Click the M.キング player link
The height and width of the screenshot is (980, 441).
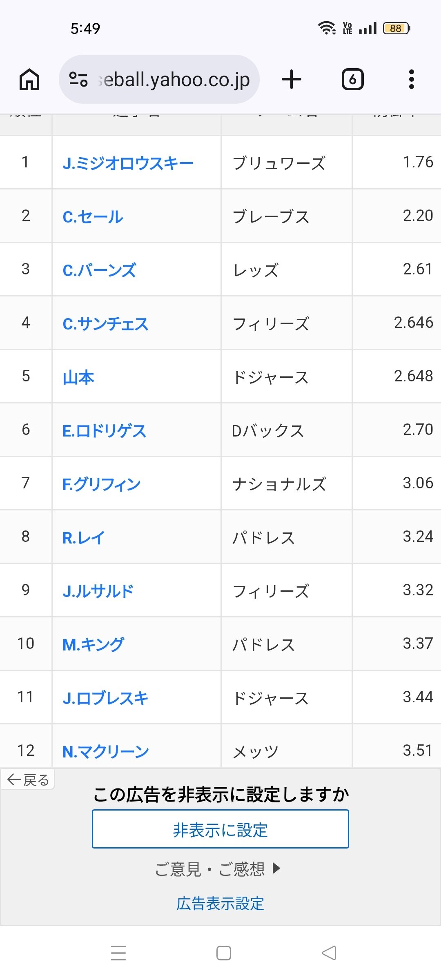tap(93, 644)
